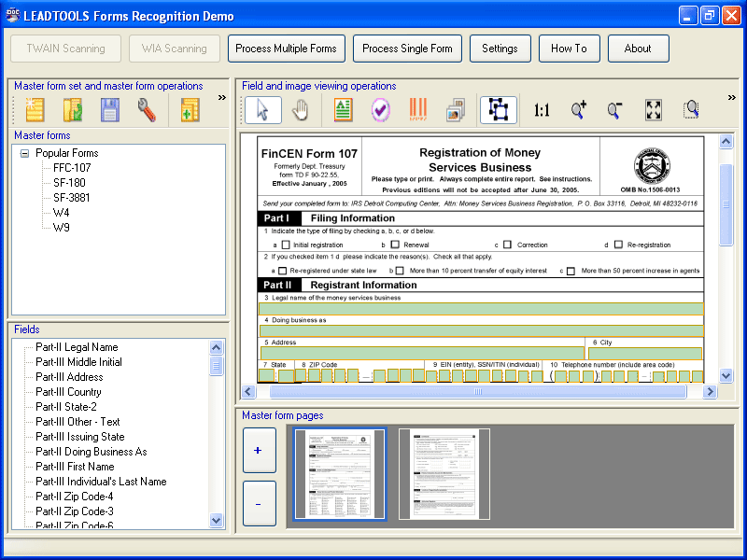Check Re-registered under state law box
This screenshot has height=560, width=747.
tap(283, 271)
